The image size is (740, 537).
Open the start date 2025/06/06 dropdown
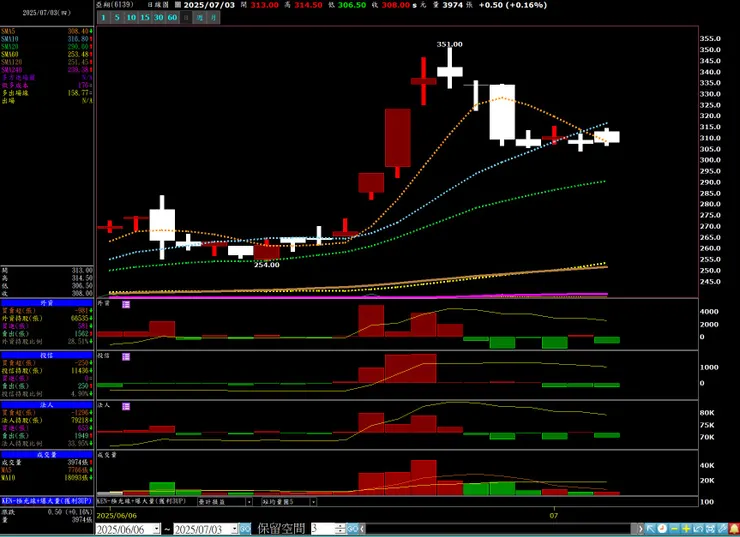point(157,529)
